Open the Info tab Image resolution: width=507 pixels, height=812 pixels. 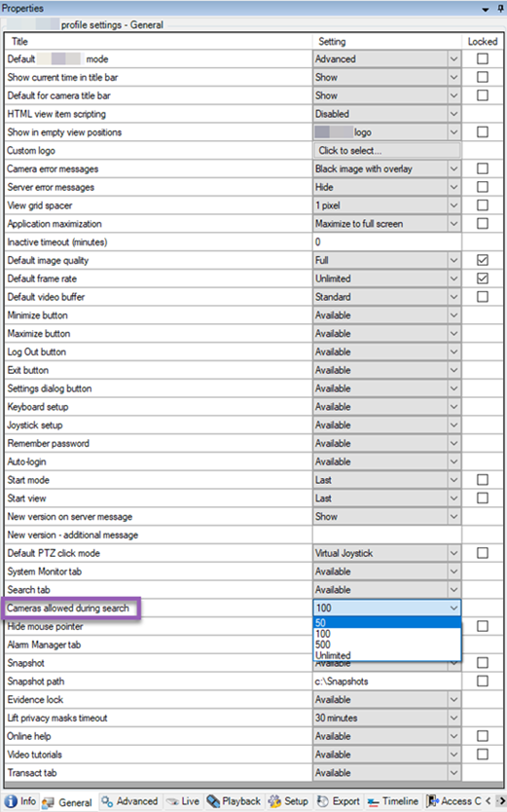(x=20, y=801)
